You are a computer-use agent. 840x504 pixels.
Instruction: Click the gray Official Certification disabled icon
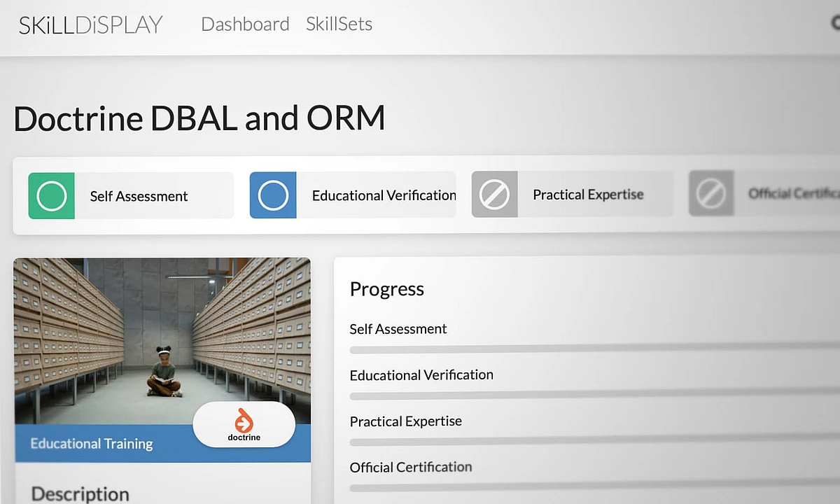tap(710, 193)
